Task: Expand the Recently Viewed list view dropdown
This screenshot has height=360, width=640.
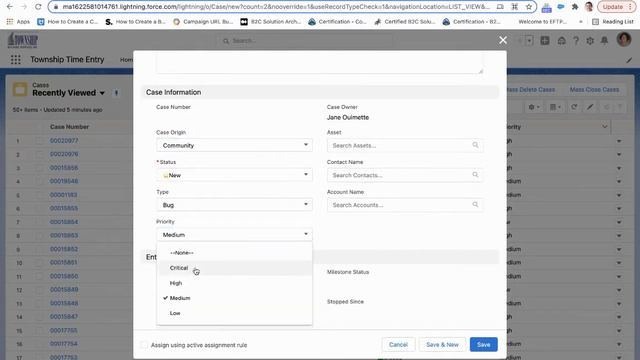Action: coord(102,93)
